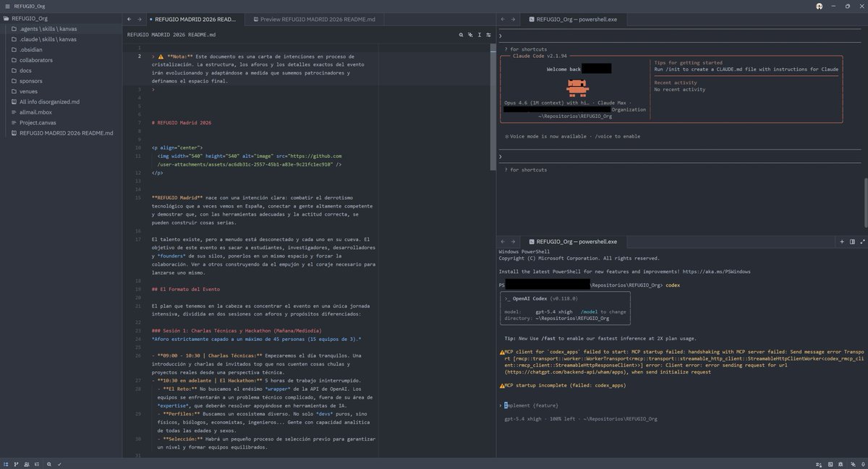868x469 pixels.
Task: Open editor controls settings icon
Action: pyautogui.click(x=489, y=34)
